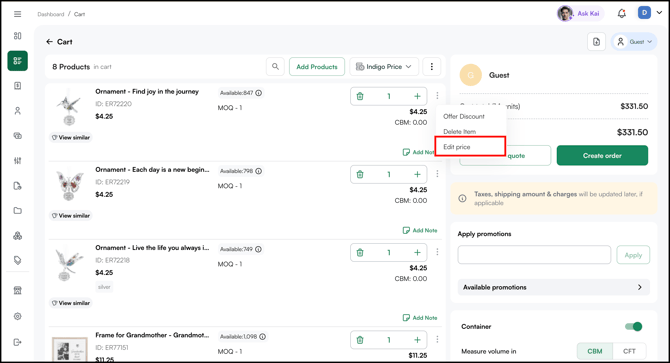This screenshot has width=670, height=363.
Task: Open the Indigo Price dropdown
Action: tap(384, 67)
